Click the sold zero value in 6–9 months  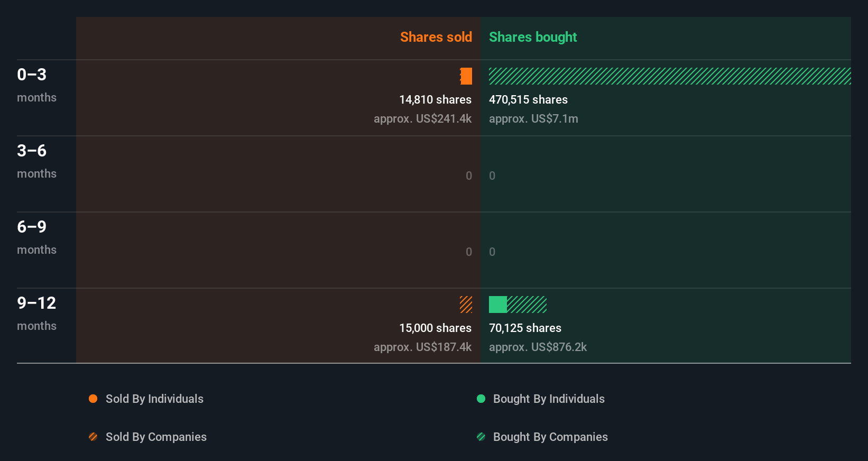469,252
